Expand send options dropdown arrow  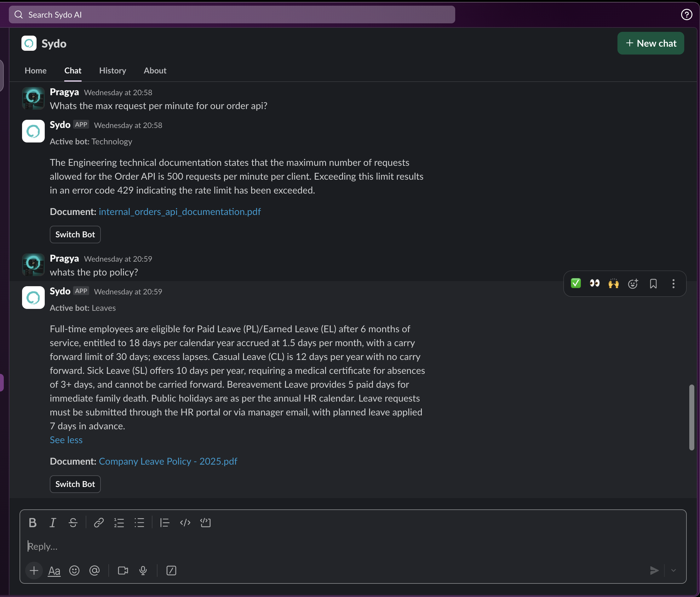pos(673,571)
